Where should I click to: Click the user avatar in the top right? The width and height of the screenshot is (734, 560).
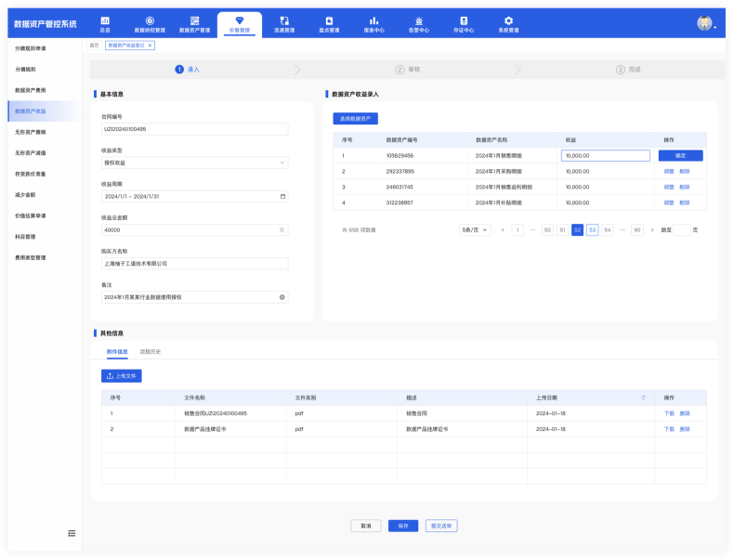pyautogui.click(x=705, y=24)
